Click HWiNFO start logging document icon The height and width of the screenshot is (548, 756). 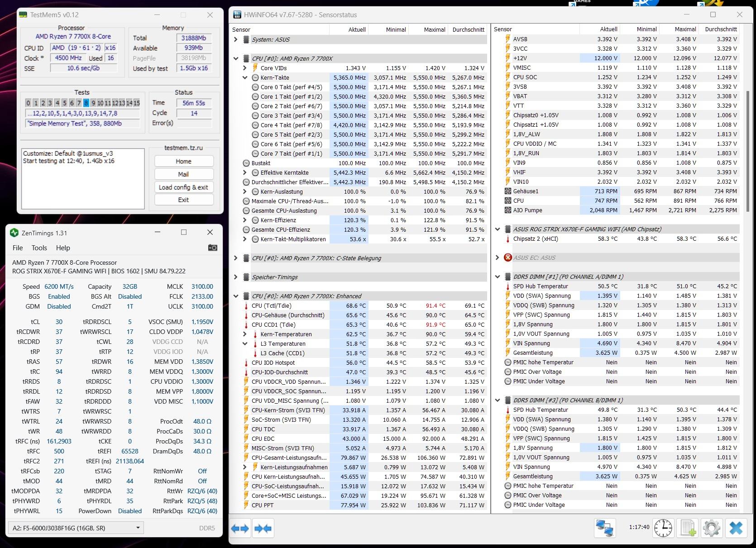click(x=688, y=528)
